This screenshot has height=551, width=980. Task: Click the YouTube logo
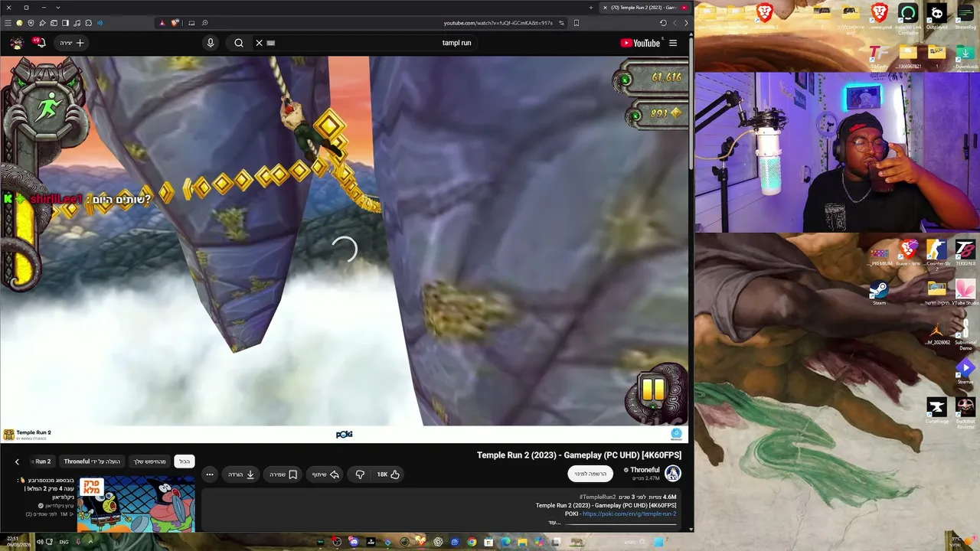pos(640,43)
